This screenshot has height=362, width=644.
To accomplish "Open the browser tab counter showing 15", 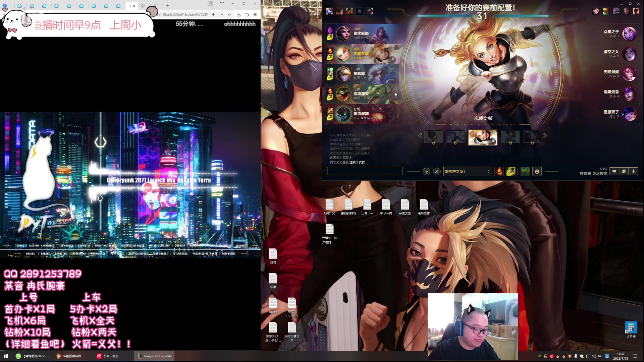I will [210, 4].
